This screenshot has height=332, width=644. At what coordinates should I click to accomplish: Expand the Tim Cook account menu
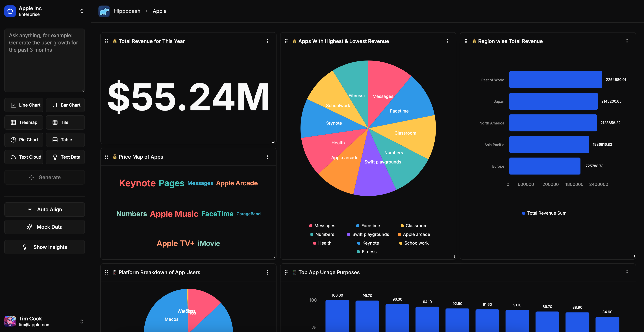pos(82,322)
